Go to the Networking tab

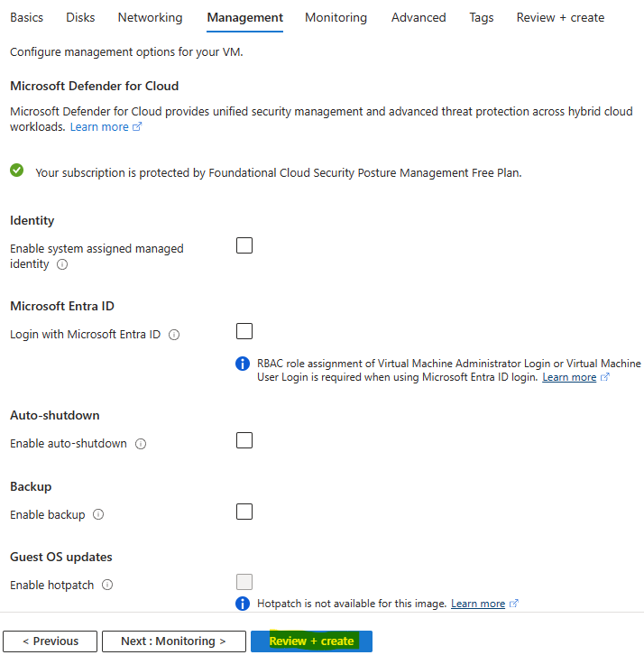tap(150, 17)
